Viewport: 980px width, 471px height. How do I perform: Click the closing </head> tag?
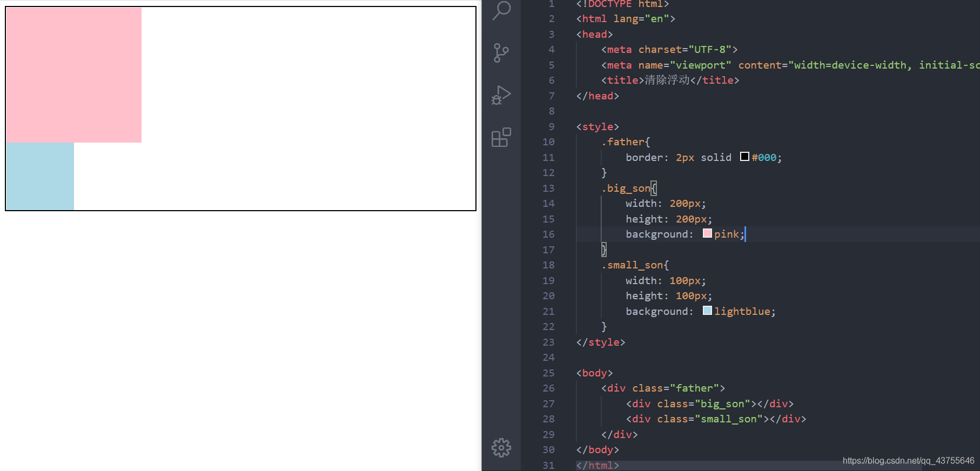(x=598, y=96)
